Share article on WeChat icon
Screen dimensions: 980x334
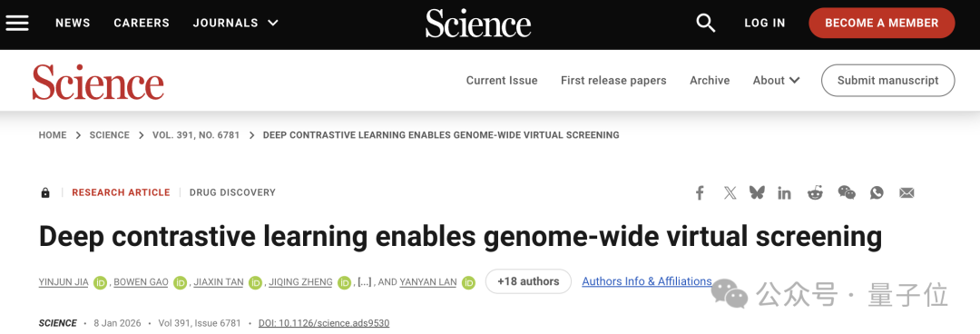847,192
